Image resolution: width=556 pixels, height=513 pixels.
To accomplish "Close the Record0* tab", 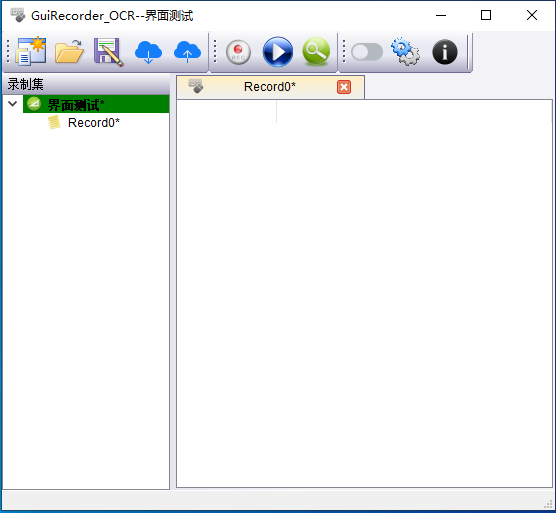I will coord(344,87).
